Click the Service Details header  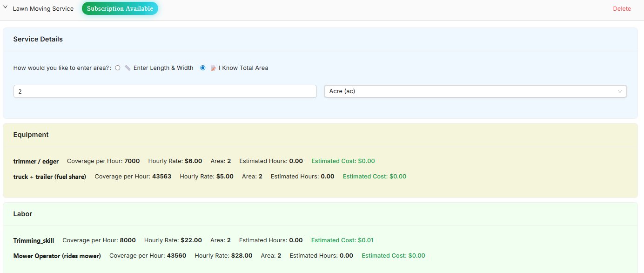pyautogui.click(x=38, y=40)
